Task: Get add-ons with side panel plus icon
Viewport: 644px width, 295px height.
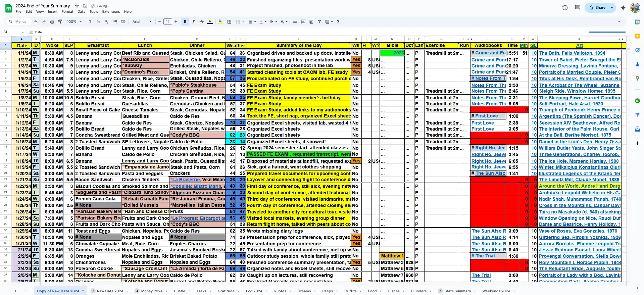Action: pyautogui.click(x=637, y=143)
